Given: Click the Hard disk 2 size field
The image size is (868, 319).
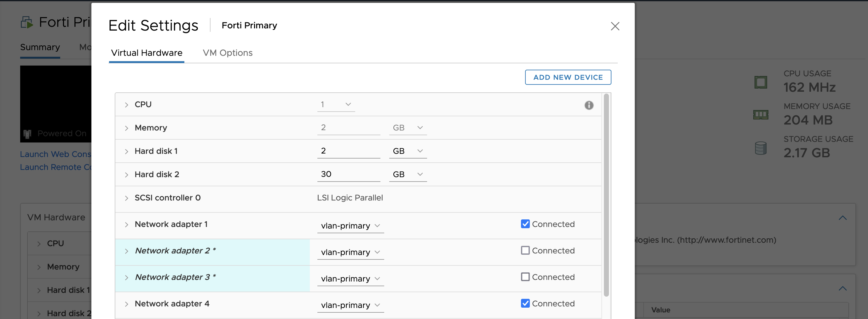Looking at the screenshot, I should click(x=348, y=174).
